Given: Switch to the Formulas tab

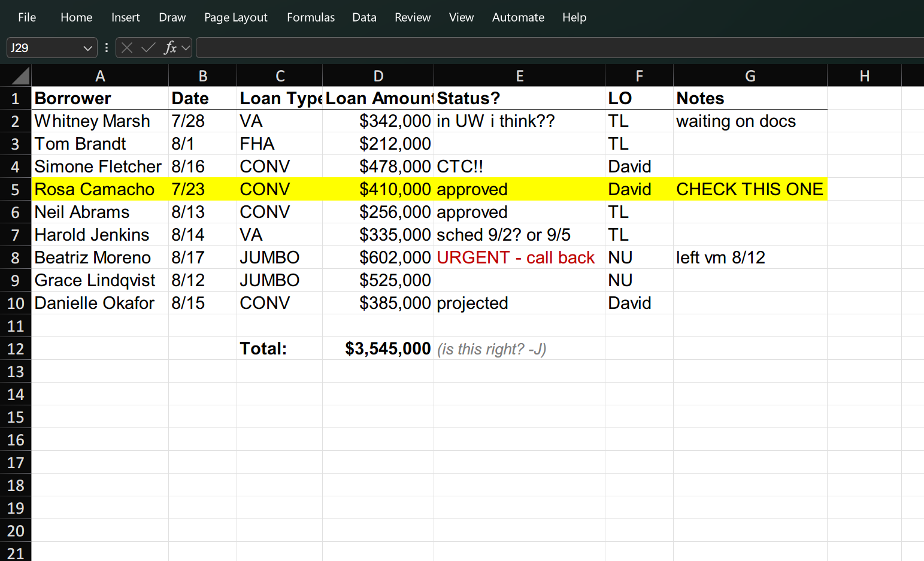Looking at the screenshot, I should point(311,17).
